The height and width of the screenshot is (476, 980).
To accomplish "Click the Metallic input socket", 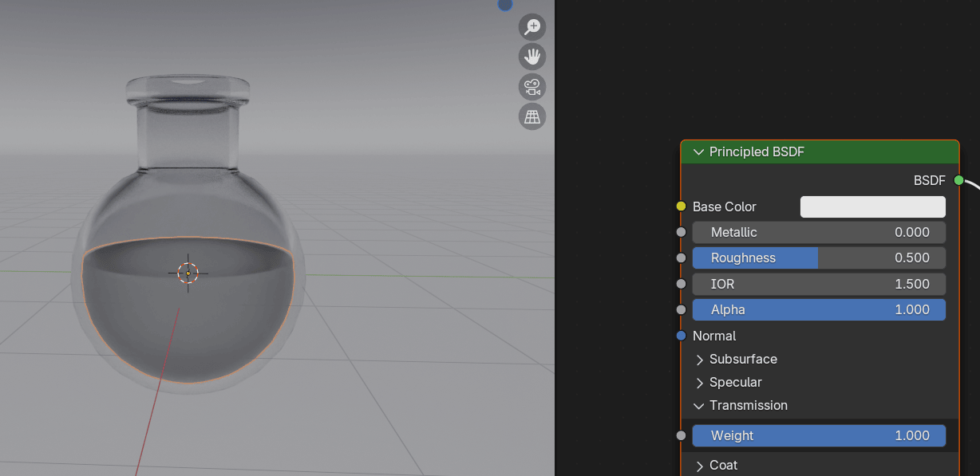I will pos(681,232).
